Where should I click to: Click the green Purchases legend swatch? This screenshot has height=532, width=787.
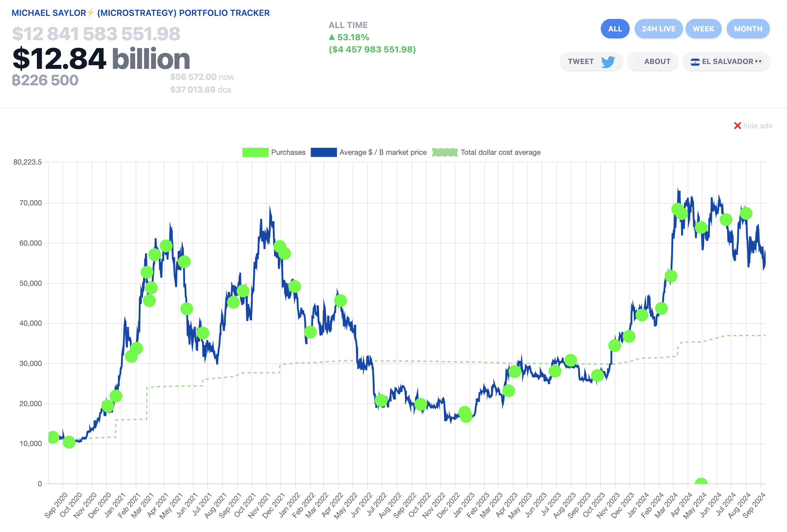tap(255, 152)
